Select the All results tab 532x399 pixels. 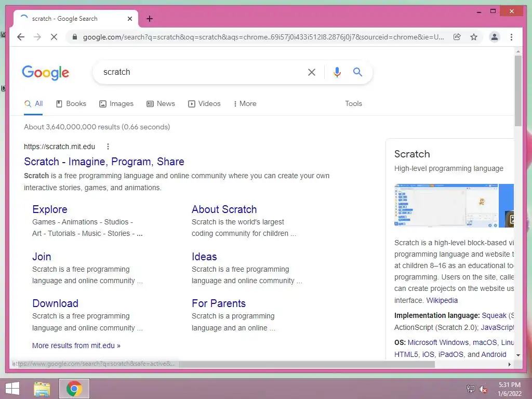coord(33,104)
